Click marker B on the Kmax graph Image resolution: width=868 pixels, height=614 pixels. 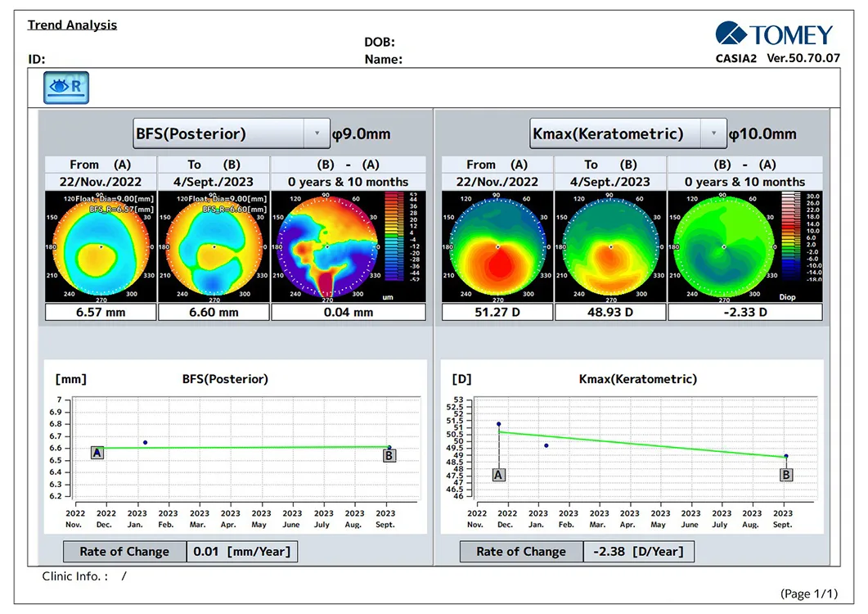786,475
